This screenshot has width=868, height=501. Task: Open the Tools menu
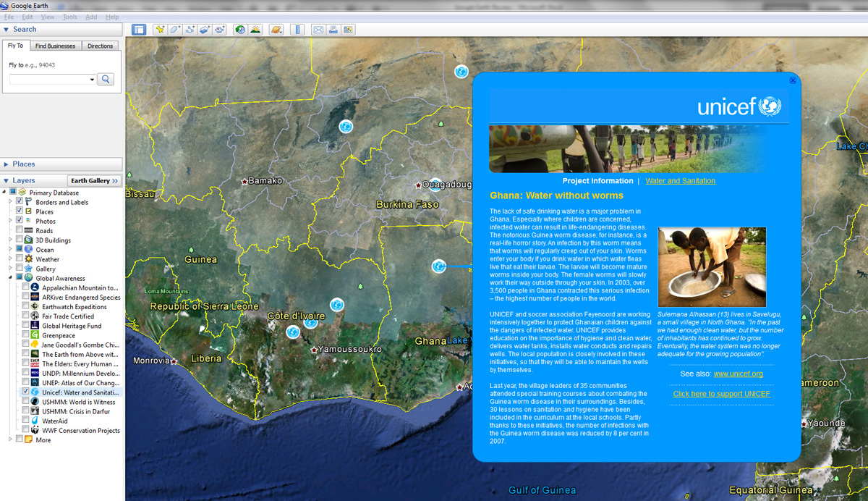point(70,17)
